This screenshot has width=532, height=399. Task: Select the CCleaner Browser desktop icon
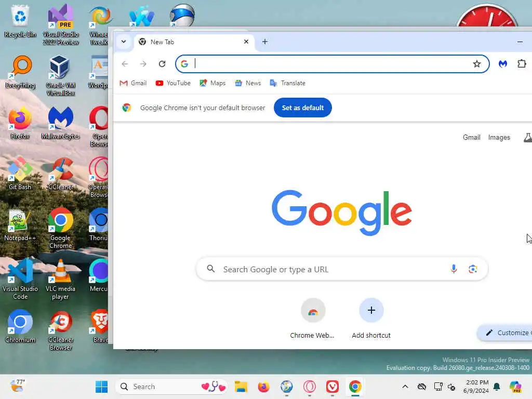click(60, 330)
